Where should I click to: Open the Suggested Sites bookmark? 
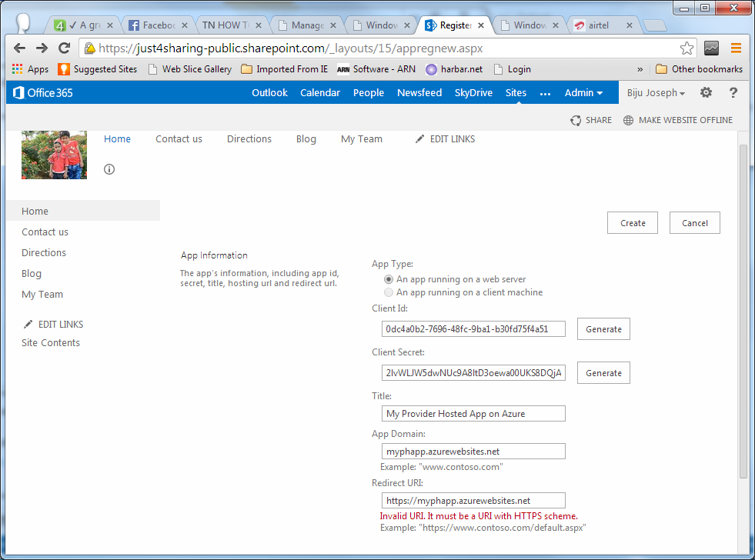pyautogui.click(x=97, y=69)
